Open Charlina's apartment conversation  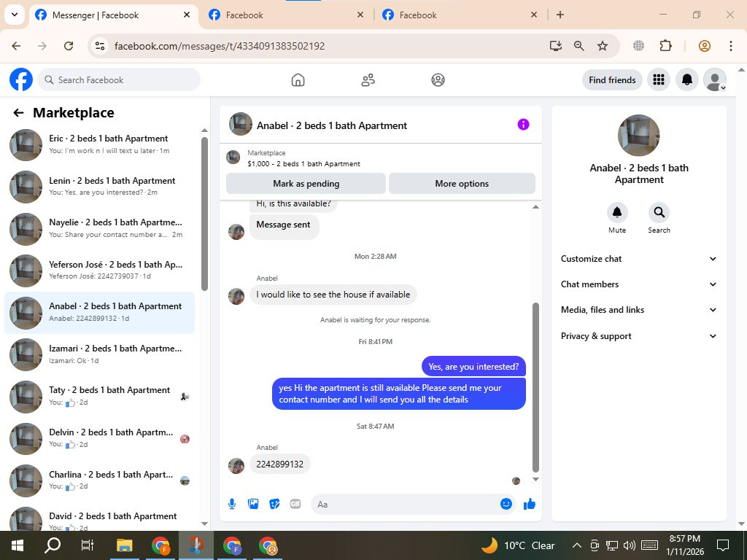click(99, 480)
